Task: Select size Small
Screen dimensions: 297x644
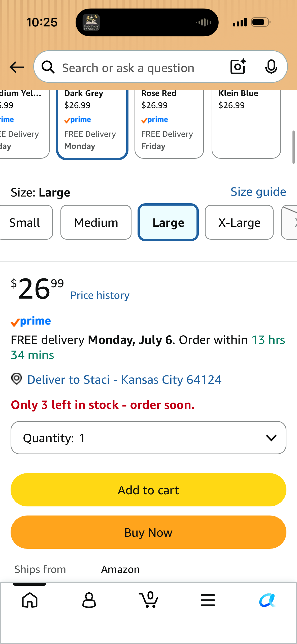Action: (25, 222)
